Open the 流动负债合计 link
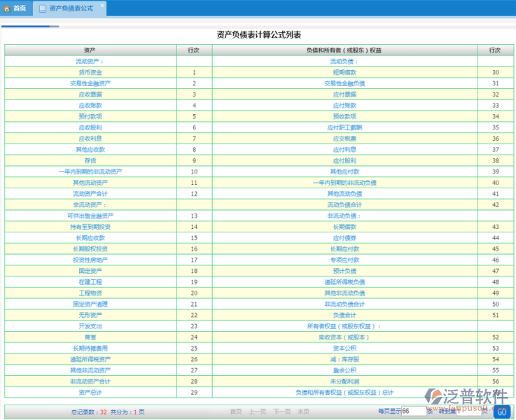Screen dimensions: 516x420 click(344, 205)
